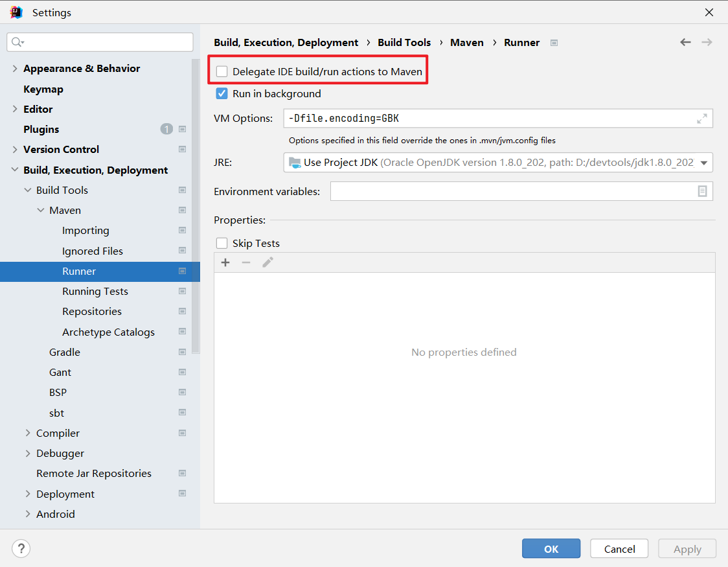
Task: Click the project icon beside Version Control
Action: 183,149
